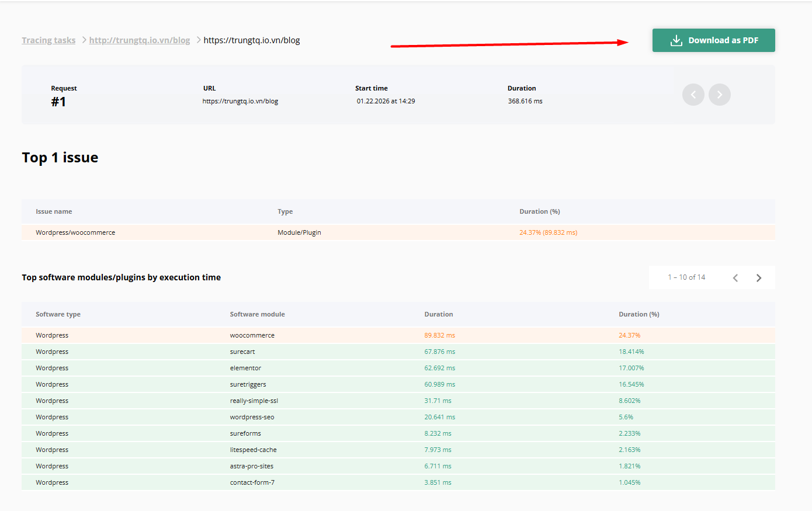Click the suretriggers module cell
The height and width of the screenshot is (511, 812).
coord(248,384)
